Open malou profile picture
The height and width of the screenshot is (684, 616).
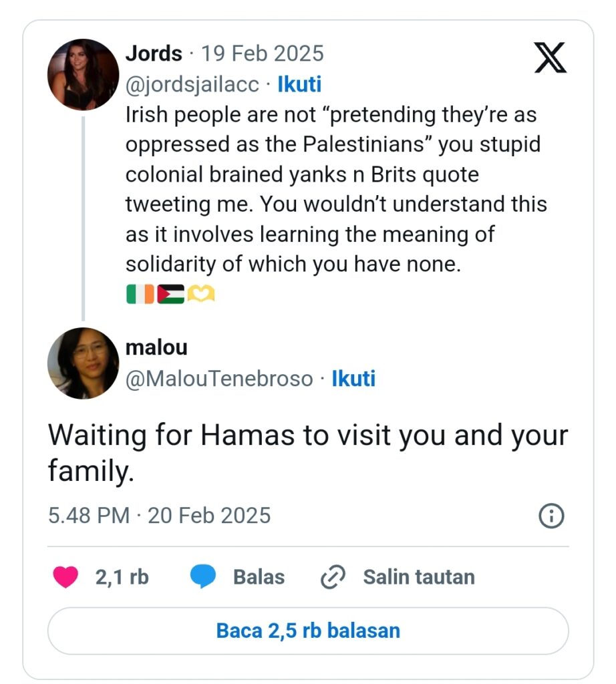[x=83, y=363]
